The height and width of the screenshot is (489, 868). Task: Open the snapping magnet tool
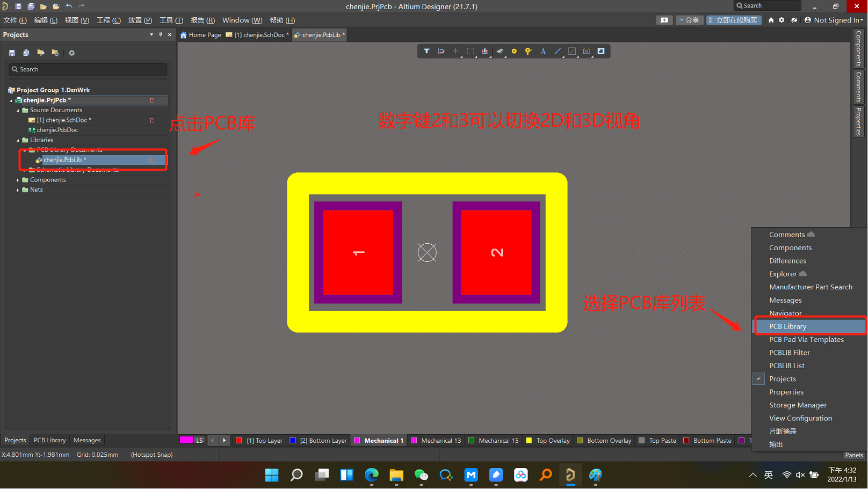pyautogui.click(x=441, y=52)
